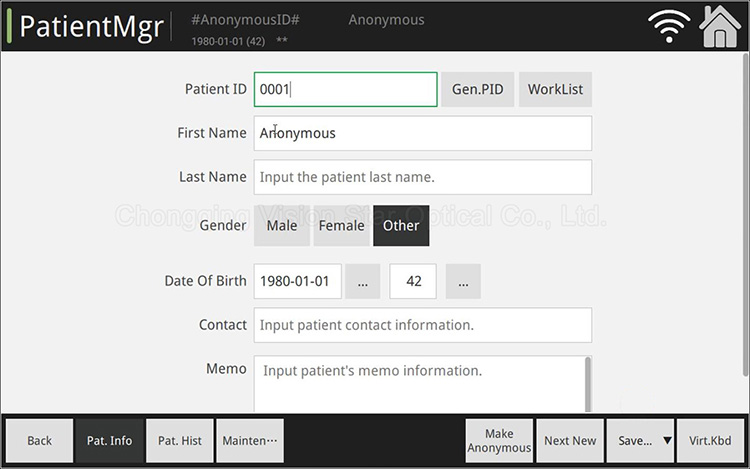Image resolution: width=750 pixels, height=469 pixels.
Task: Open the Save dropdown arrow
Action: coord(667,441)
